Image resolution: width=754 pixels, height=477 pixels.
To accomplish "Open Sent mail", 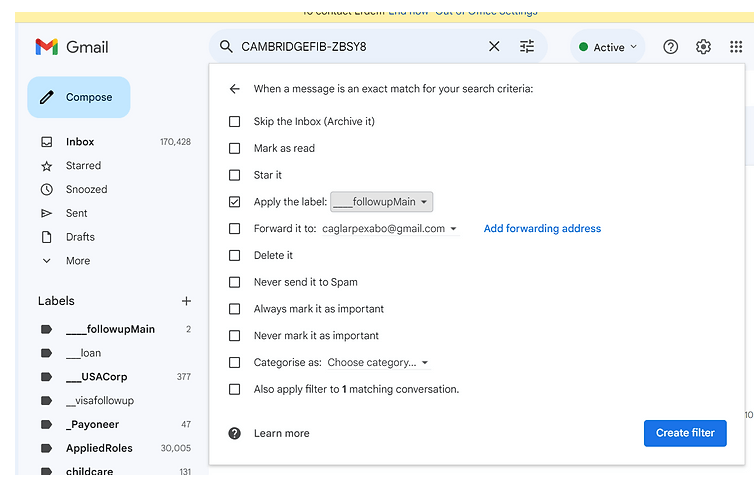I will (76, 213).
